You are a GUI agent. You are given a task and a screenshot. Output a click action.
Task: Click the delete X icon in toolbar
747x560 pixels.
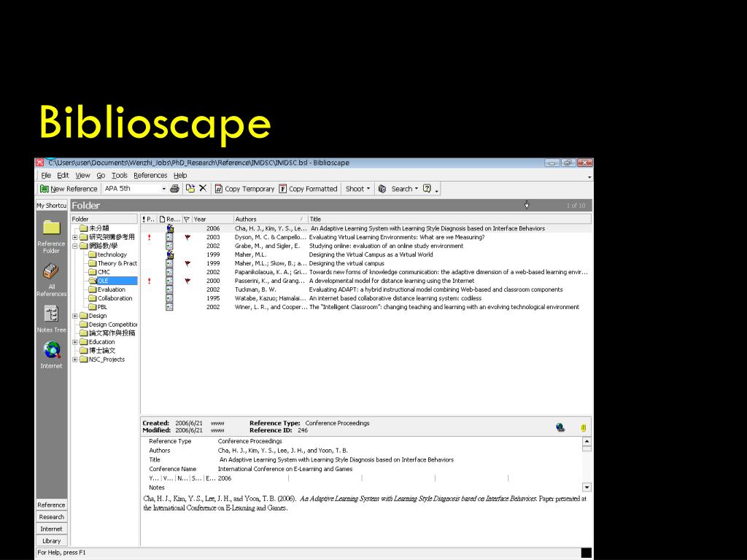[203, 188]
